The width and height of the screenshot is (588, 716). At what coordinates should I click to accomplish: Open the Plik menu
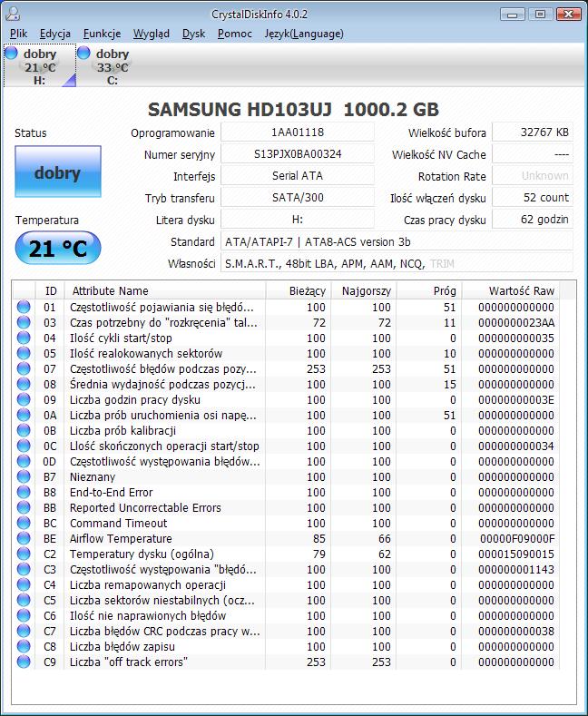click(19, 34)
